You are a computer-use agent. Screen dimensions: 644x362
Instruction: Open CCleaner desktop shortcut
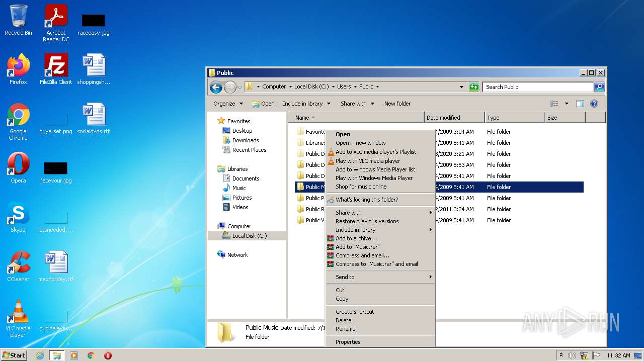[x=18, y=266]
